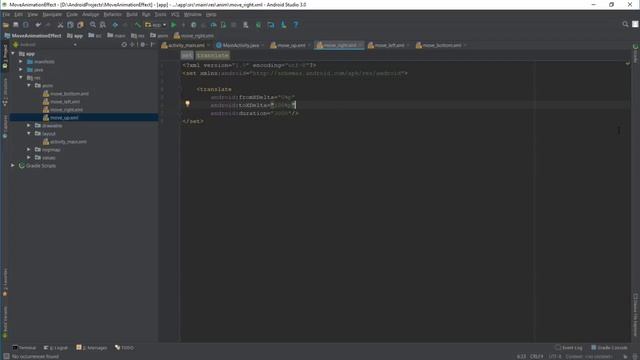Open the Terminal tool window
640x360 pixels.
[24, 348]
